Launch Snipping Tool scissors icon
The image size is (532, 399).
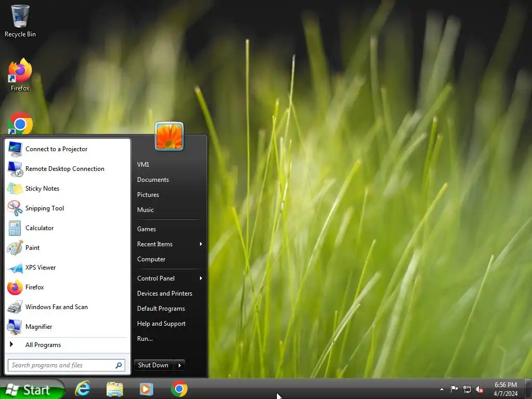pos(15,208)
